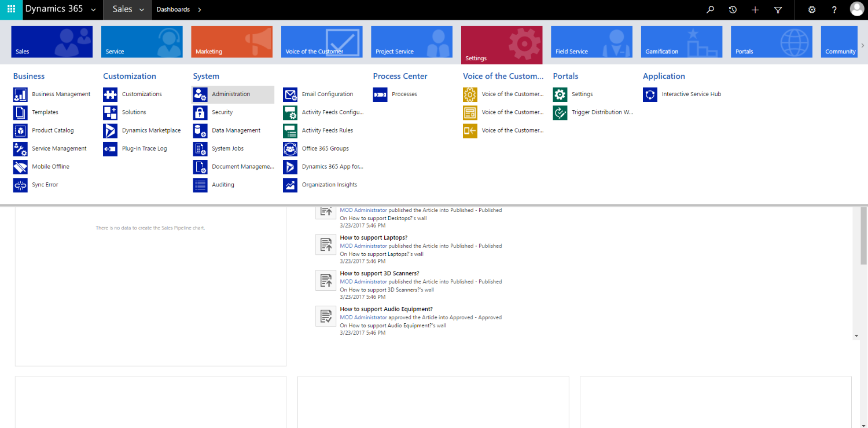The image size is (868, 428).
Task: Click the Interactive Service Hub icon
Action: pyautogui.click(x=650, y=94)
